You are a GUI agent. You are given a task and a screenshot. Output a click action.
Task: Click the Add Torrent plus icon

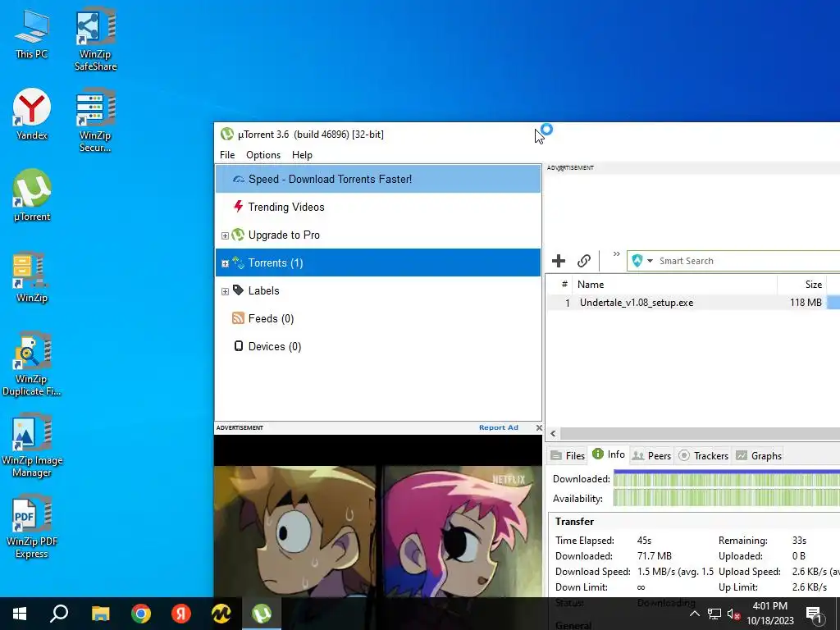click(x=558, y=261)
